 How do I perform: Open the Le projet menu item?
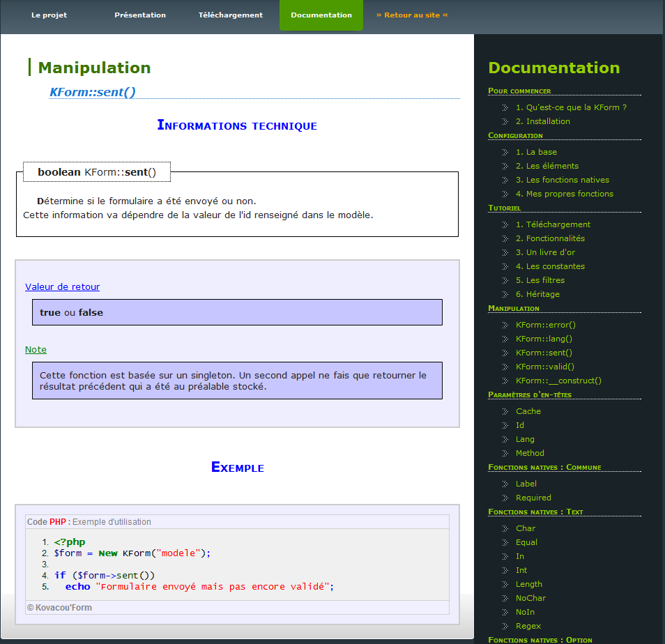(x=49, y=15)
